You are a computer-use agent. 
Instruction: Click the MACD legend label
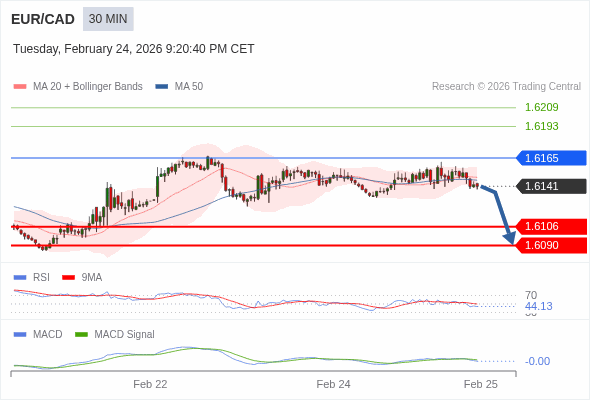tap(48, 334)
